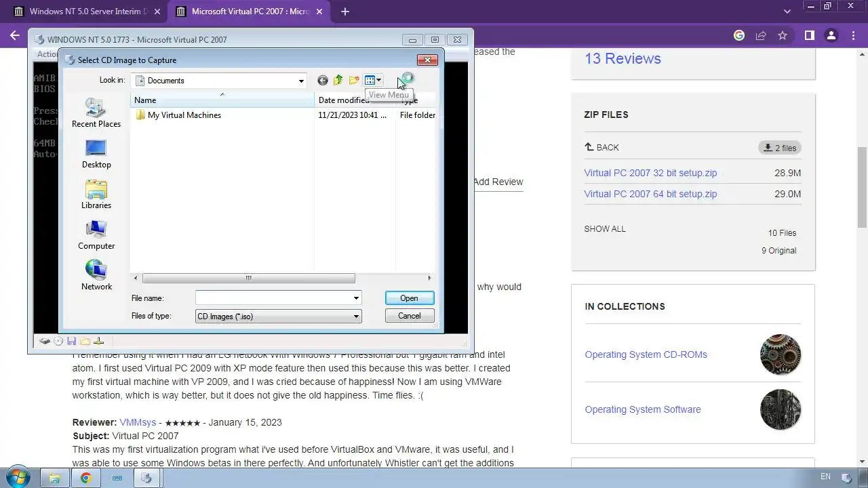
Task: Open Chrome from the taskbar
Action: 85,478
